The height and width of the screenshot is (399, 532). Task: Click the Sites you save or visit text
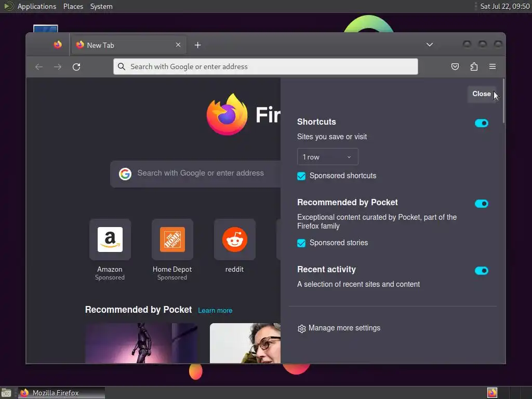[x=332, y=137]
